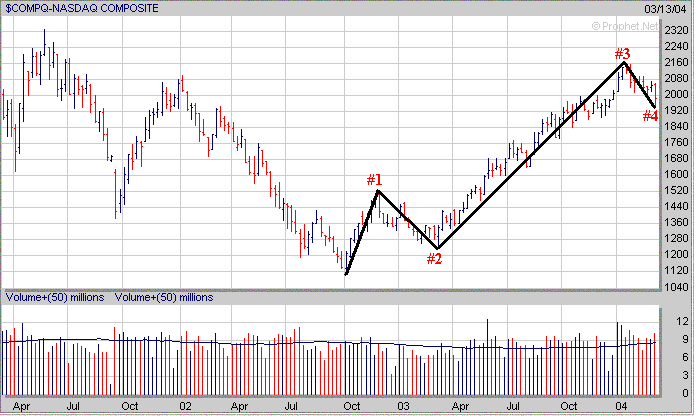Choose the 1520 price axis value
The width and height of the screenshot is (696, 416).
pos(676,190)
